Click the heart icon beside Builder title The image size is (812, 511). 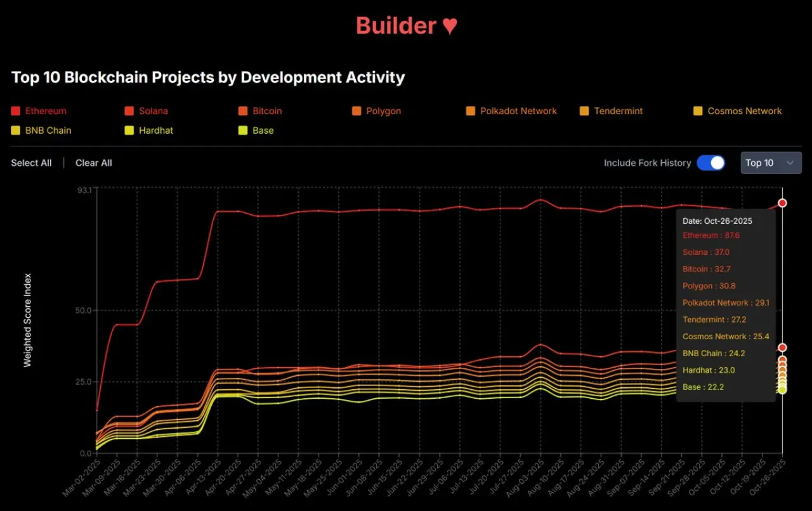point(450,26)
